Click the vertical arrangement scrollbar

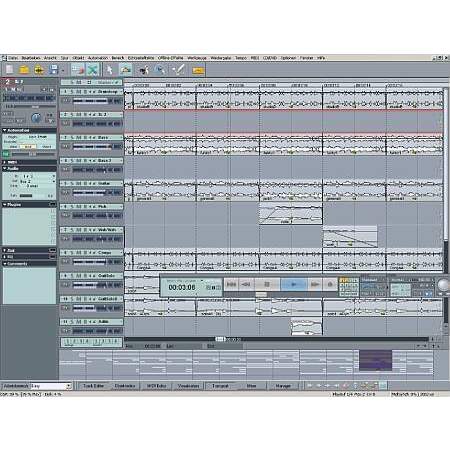(x=446, y=163)
